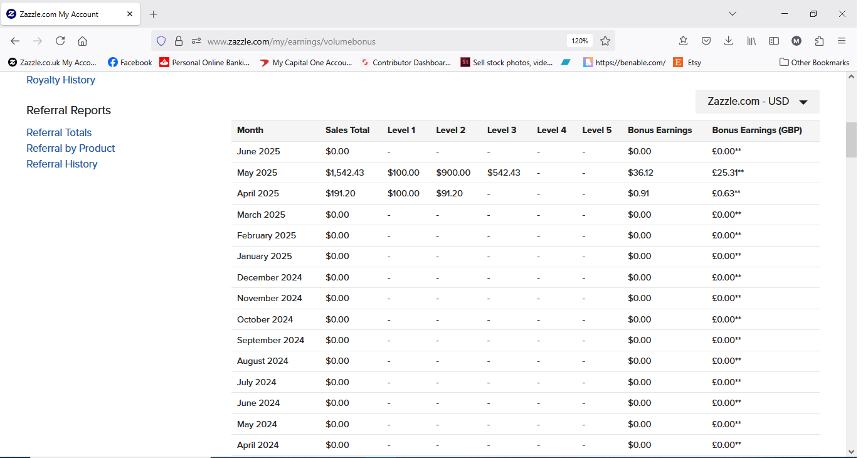Open the Firefox hamburger application menu

coord(842,41)
